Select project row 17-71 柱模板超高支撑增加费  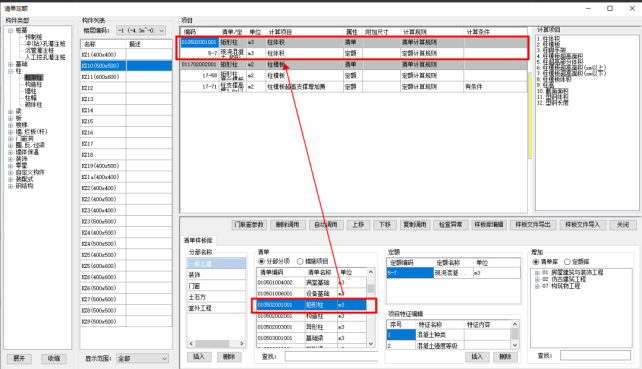coord(354,87)
